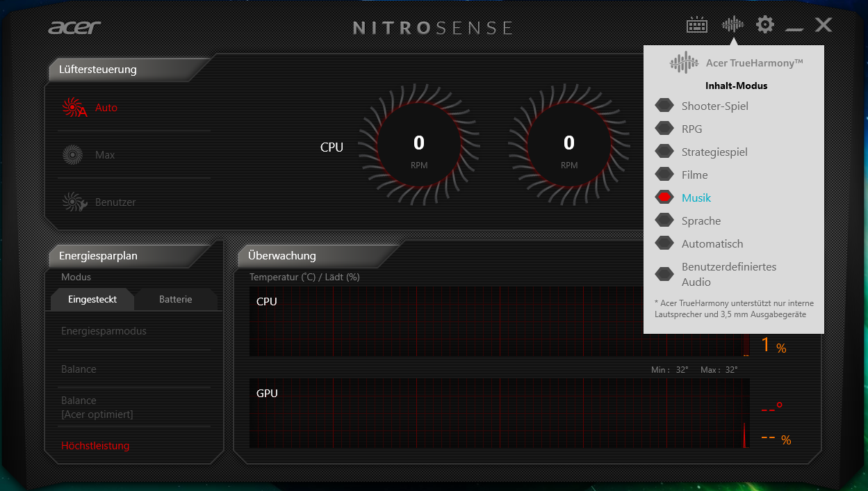This screenshot has width=868, height=491.
Task: Choose Strategiespiel content mode
Action: pyautogui.click(x=714, y=152)
